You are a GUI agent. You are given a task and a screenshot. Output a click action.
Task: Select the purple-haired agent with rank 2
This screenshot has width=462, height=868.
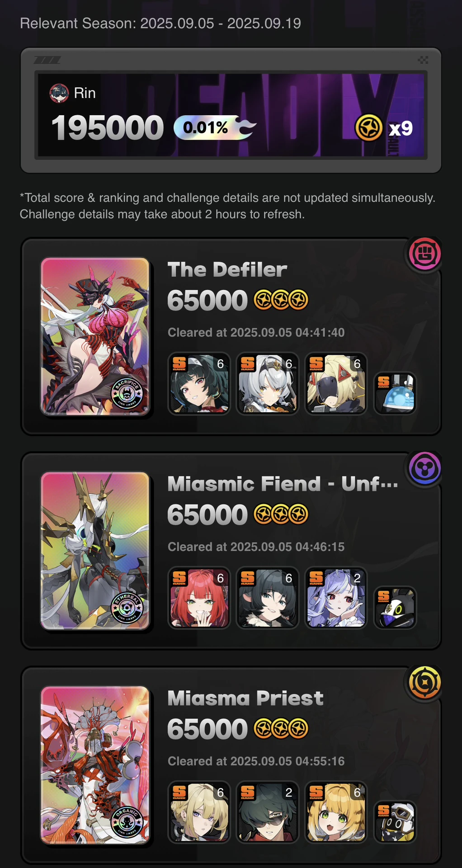pos(336,598)
